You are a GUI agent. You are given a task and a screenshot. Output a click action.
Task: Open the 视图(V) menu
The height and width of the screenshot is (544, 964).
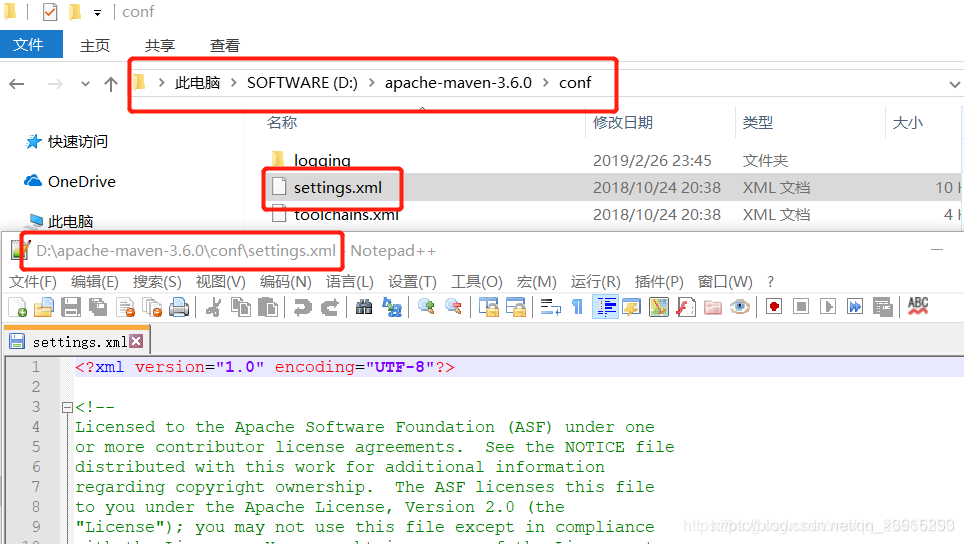221,282
